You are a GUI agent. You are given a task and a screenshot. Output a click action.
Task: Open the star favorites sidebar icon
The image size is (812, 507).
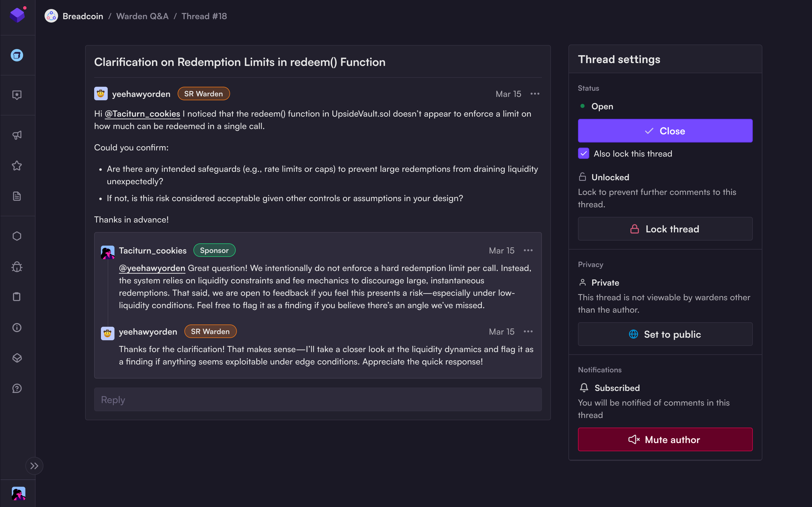(17, 166)
